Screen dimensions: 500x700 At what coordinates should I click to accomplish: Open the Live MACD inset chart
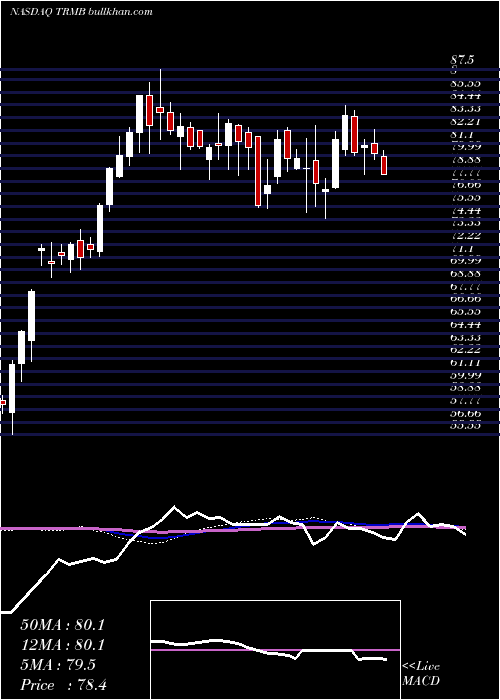coord(275,650)
